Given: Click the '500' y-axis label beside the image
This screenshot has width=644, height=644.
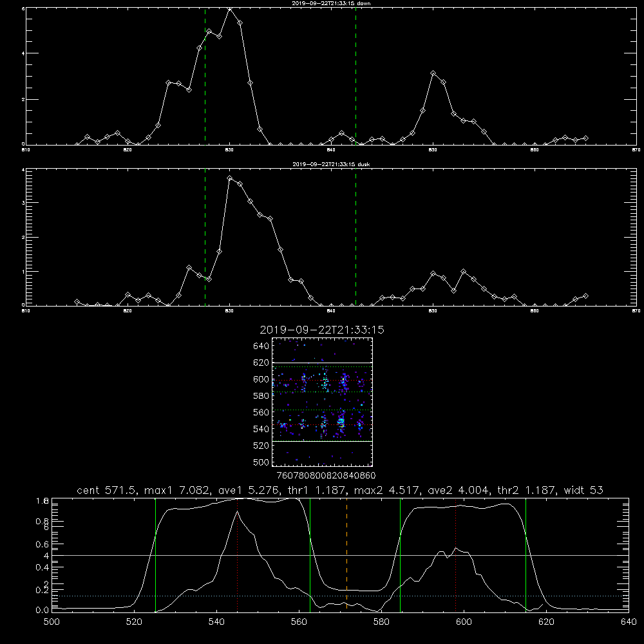Looking at the screenshot, I should tap(261, 462).
